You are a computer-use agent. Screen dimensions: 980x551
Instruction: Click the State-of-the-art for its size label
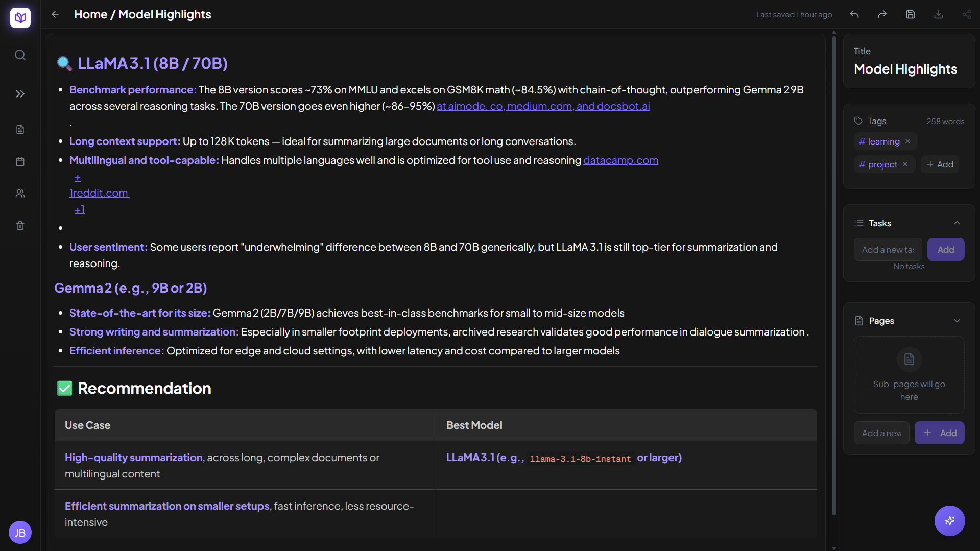click(x=140, y=313)
